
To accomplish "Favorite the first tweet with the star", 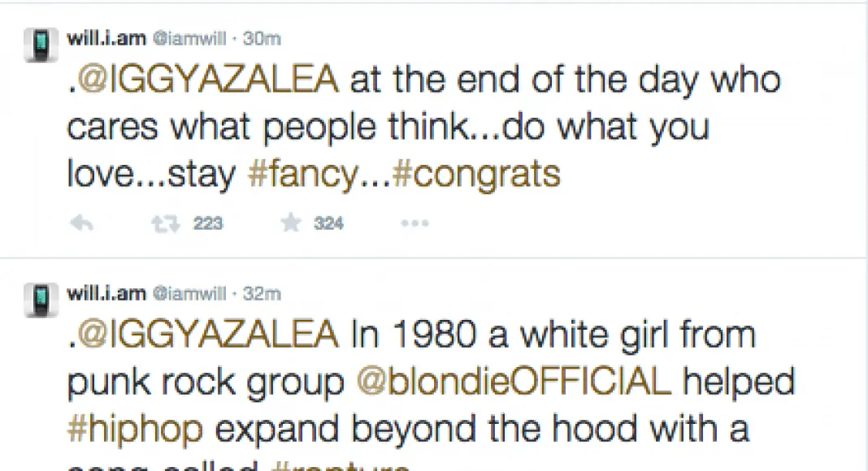I will (290, 224).
